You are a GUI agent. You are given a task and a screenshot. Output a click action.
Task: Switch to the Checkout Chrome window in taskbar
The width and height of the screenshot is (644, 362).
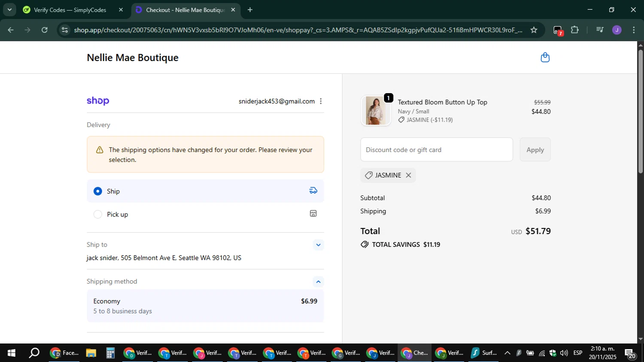click(x=415, y=353)
